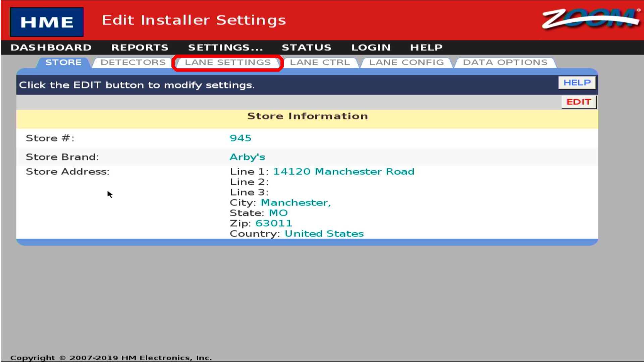Click the ZOOM logo
Image resolution: width=644 pixels, height=362 pixels.
click(x=591, y=19)
